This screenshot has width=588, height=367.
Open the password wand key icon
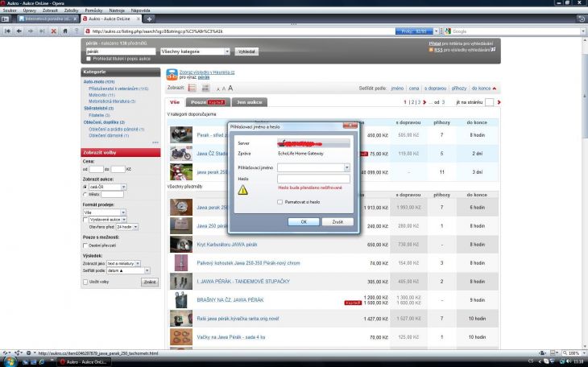[x=77, y=31]
